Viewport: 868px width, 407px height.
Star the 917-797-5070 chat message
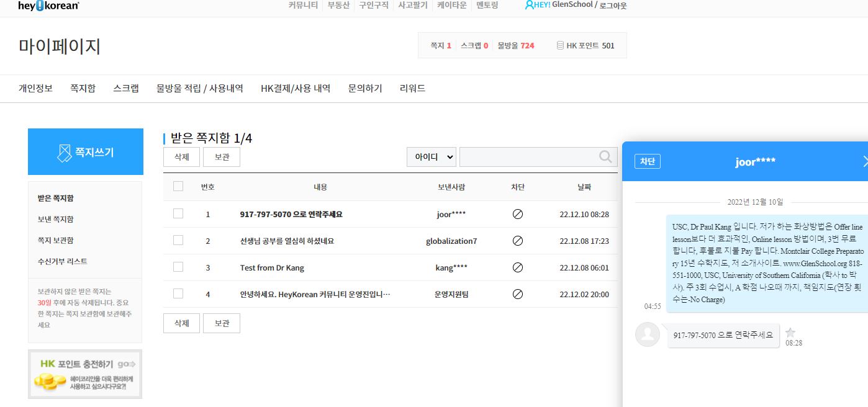pyautogui.click(x=790, y=333)
